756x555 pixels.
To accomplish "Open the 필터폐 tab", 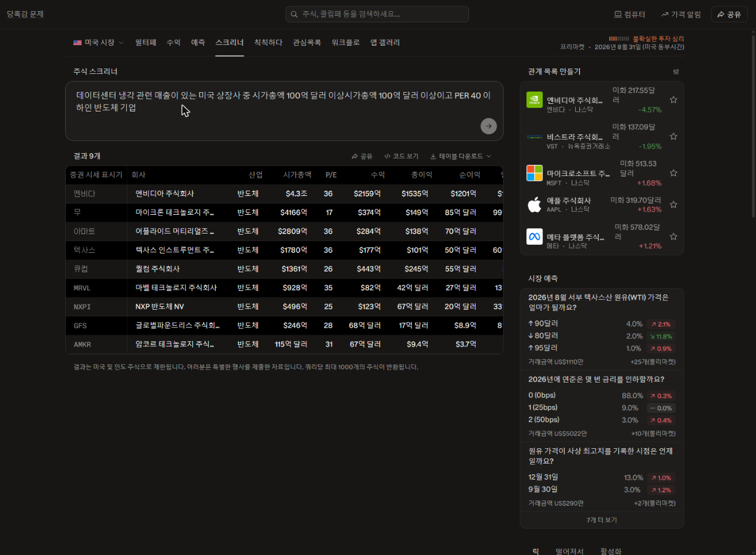I will (x=145, y=43).
